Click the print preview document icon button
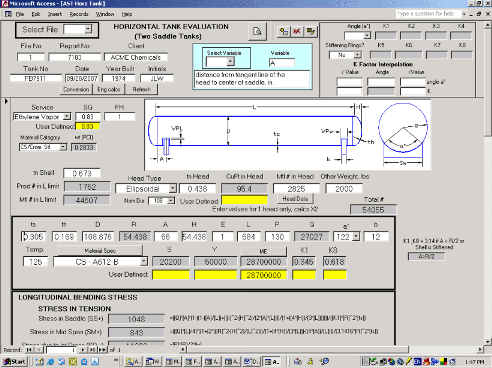 (x=257, y=31)
